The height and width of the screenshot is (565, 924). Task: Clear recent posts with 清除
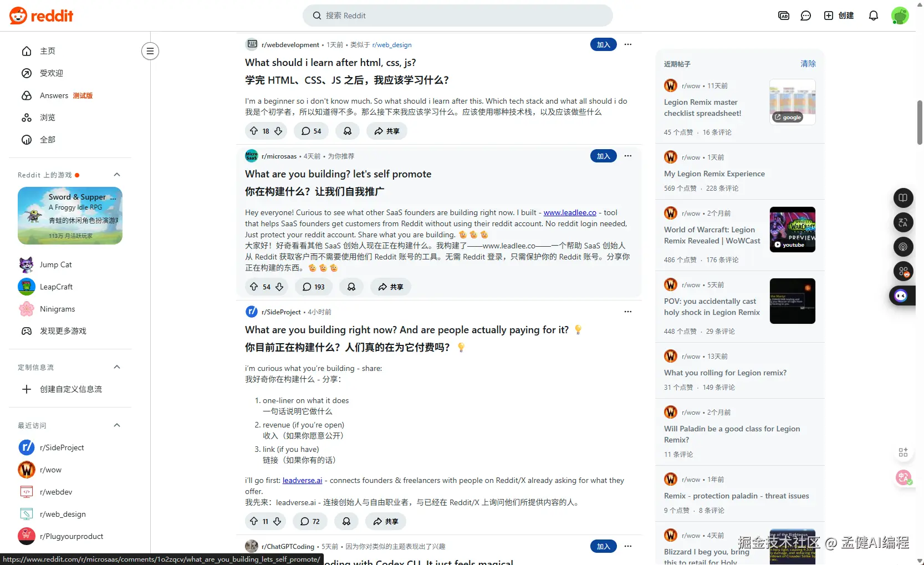coord(808,64)
